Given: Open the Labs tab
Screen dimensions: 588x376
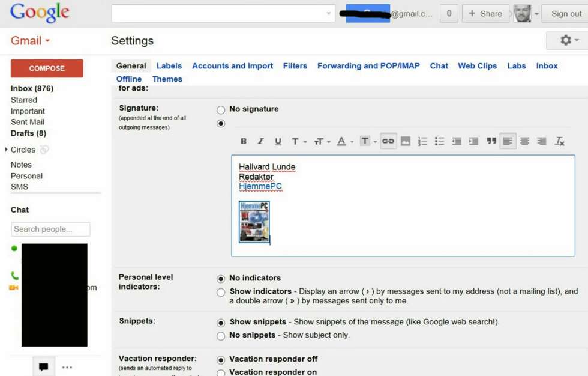Looking at the screenshot, I should (517, 66).
